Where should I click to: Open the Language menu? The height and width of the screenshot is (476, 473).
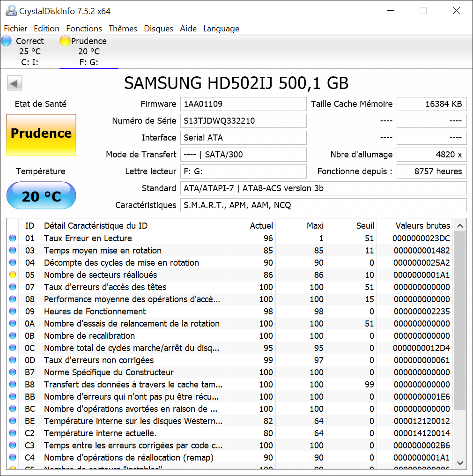click(x=221, y=29)
